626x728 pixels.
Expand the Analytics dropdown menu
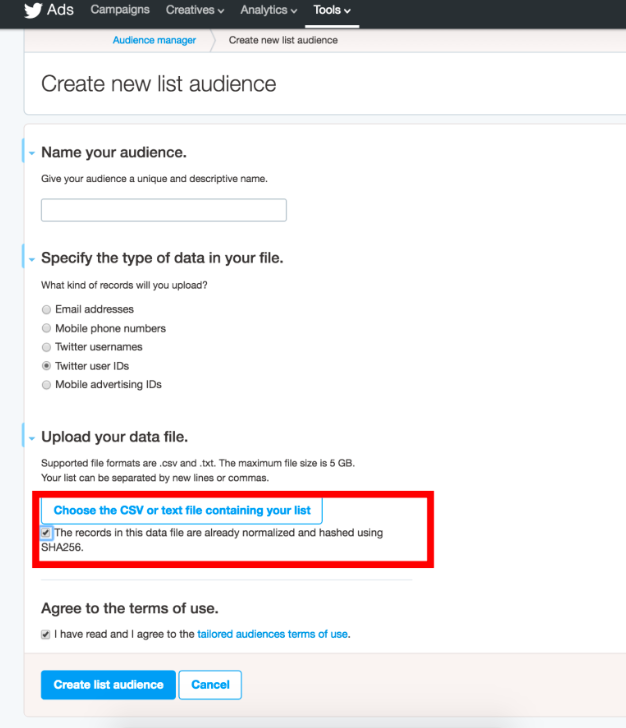tap(268, 10)
